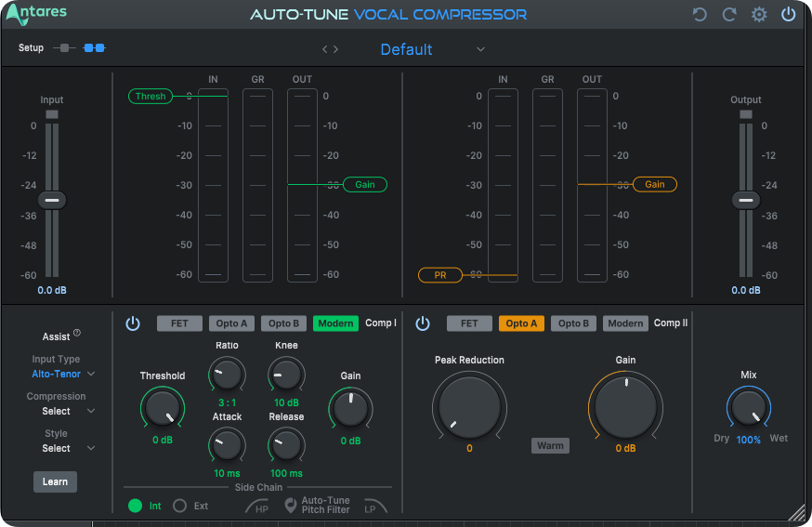
Task: Select Opto B mode for Comp II
Action: [574, 323]
